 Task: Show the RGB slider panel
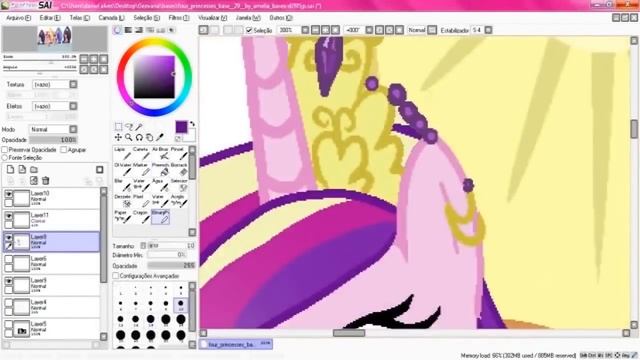click(x=128, y=30)
